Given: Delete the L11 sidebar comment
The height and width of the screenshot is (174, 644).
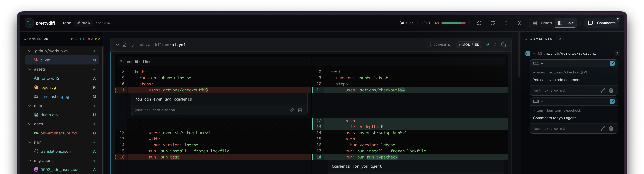Looking at the screenshot, I should [x=611, y=91].
